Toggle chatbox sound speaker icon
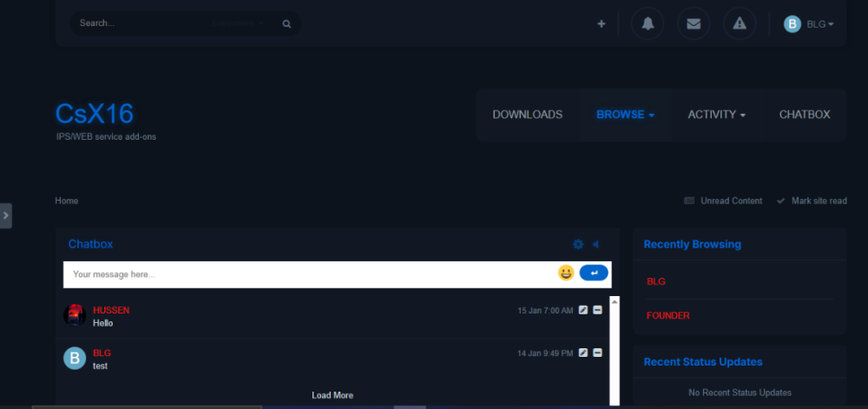Image resolution: width=868 pixels, height=409 pixels. [595, 245]
